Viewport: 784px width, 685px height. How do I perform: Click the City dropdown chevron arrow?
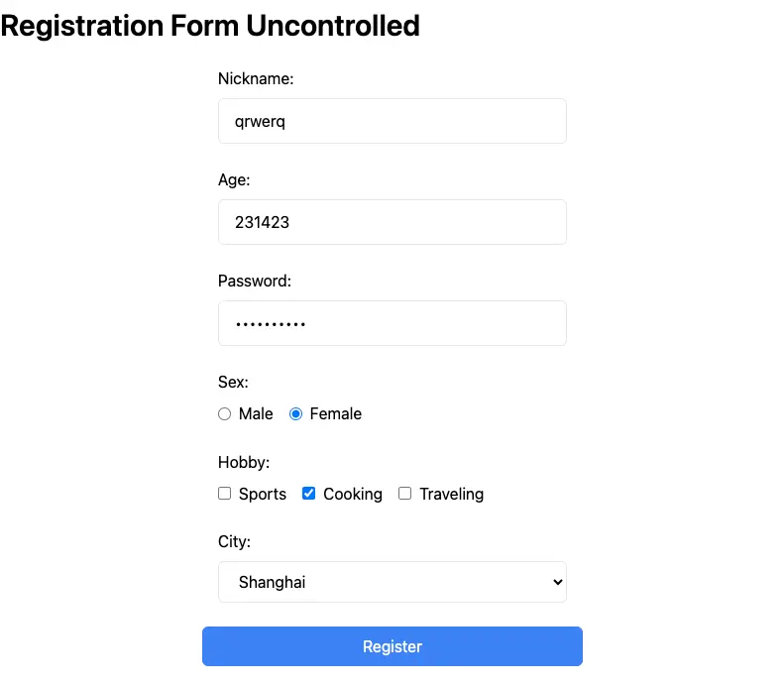(x=556, y=583)
